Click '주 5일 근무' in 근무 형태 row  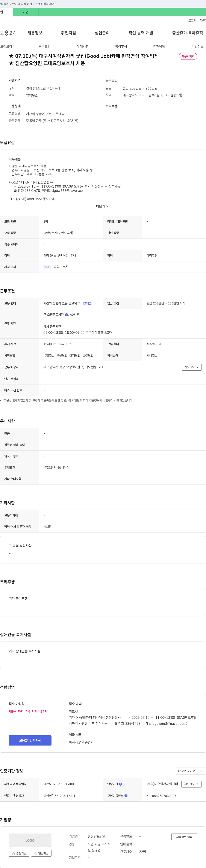tap(154, 344)
